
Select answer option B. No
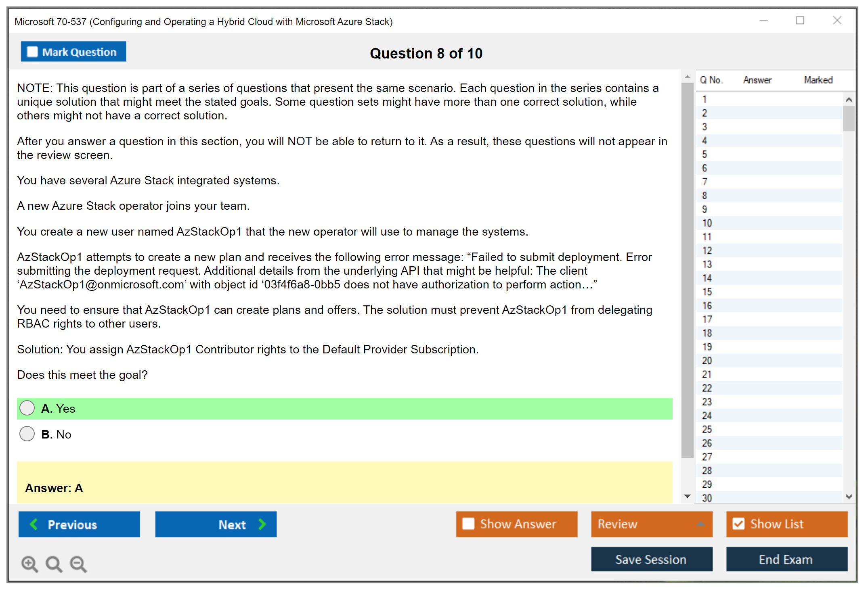[x=27, y=434]
